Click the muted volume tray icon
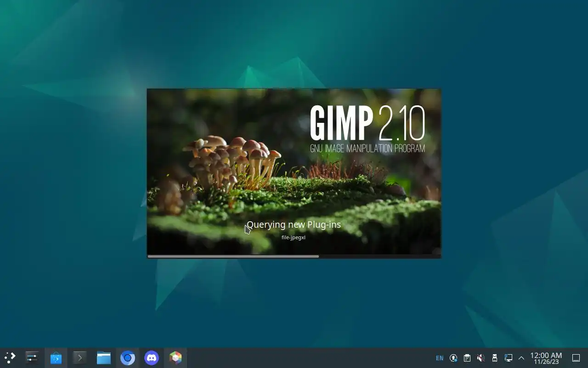The width and height of the screenshot is (588, 368). [481, 358]
